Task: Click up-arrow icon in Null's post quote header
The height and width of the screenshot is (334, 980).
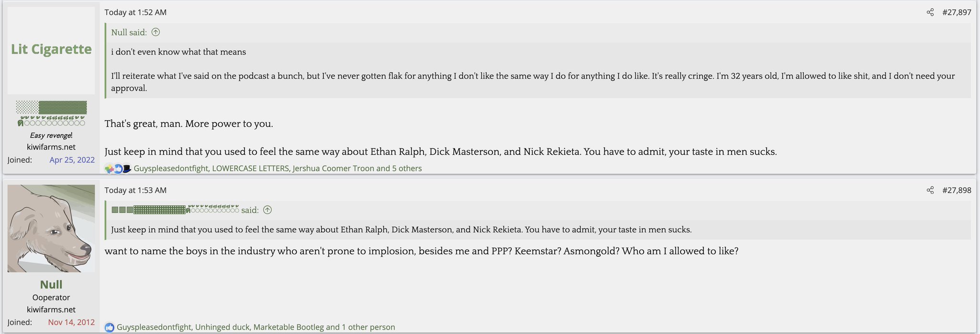Action: pyautogui.click(x=267, y=210)
